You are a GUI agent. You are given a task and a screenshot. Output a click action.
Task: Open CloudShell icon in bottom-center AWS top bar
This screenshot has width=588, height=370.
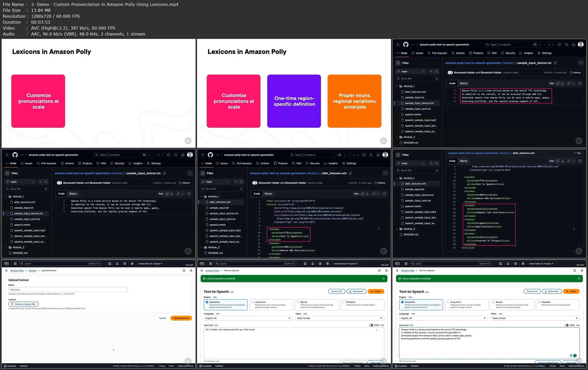(x=305, y=264)
